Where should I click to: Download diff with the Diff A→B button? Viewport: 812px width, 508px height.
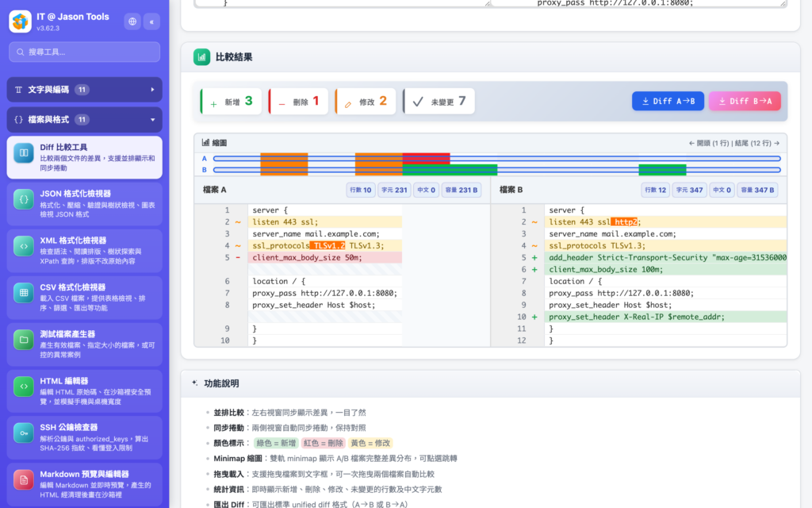point(668,101)
